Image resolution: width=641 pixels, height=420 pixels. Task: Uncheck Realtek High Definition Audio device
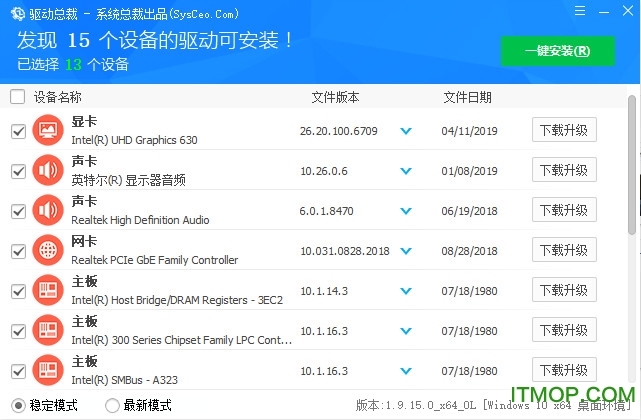pyautogui.click(x=18, y=211)
